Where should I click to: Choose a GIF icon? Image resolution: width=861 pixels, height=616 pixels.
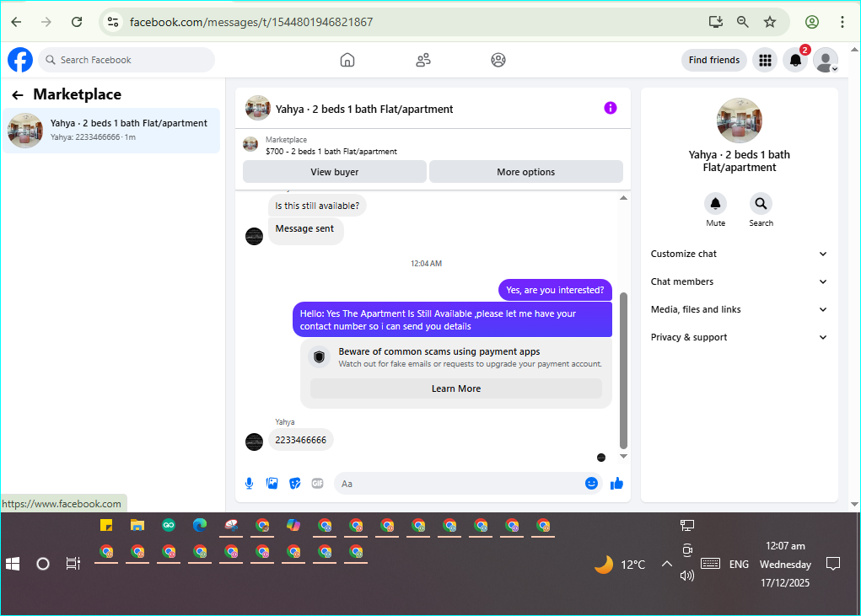(x=317, y=483)
